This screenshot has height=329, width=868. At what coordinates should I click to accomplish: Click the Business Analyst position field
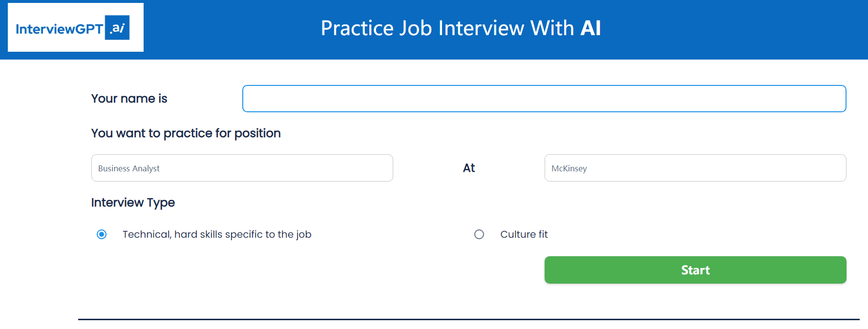coord(242,168)
